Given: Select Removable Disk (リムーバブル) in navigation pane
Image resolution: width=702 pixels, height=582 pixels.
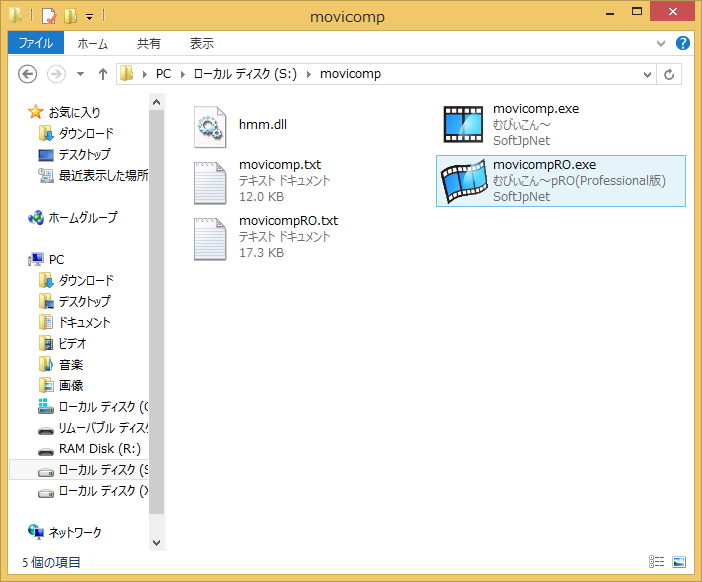Looking at the screenshot, I should point(103,428).
